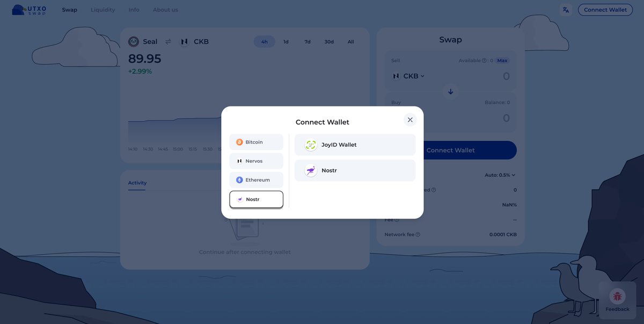This screenshot has width=644, height=324.
Task: Open the Swap navigation tab
Action: coord(69,10)
